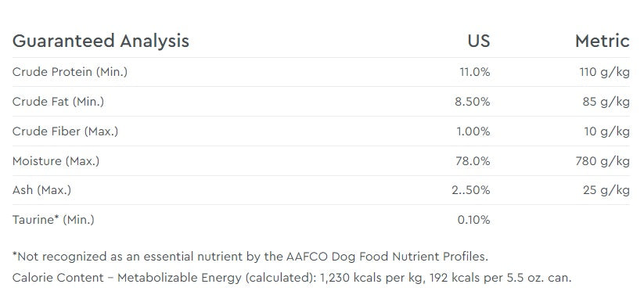Click the 10 g/kg metric value
Image resolution: width=644 pixels, height=302 pixels.
pyautogui.click(x=606, y=131)
